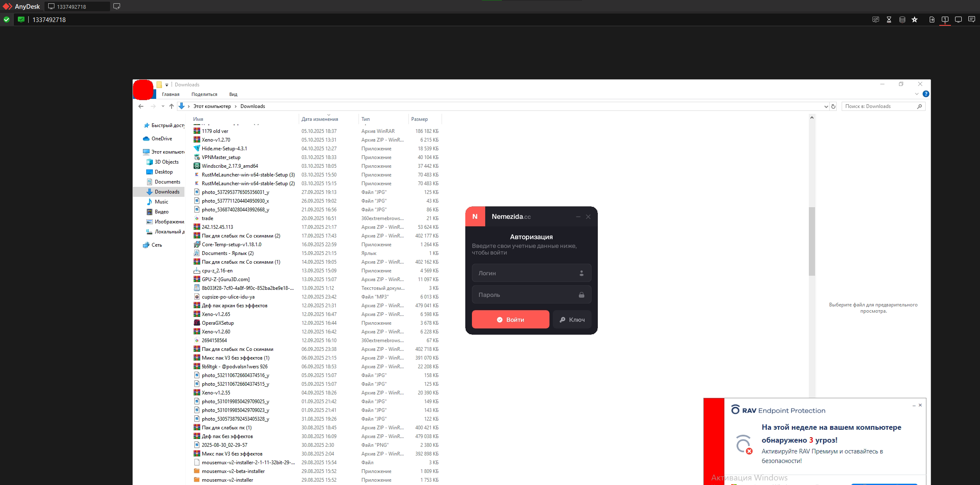Click the star favorites icon in AnyDesk
The height and width of the screenshot is (485, 980).
[914, 20]
